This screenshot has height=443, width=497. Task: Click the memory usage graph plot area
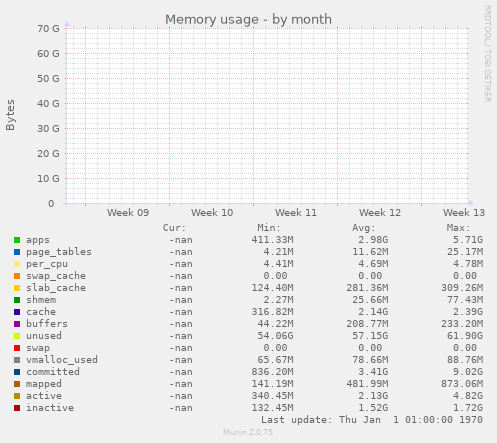pos(267,116)
